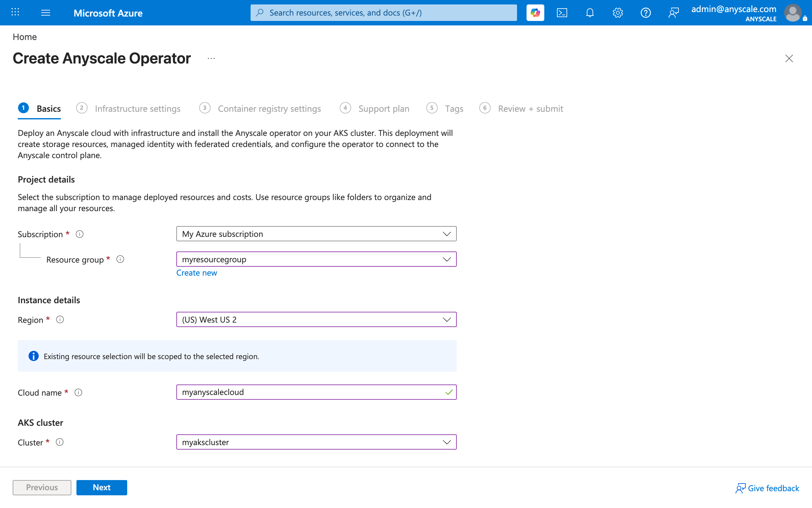Go to Home breadcrumb
This screenshot has height=508, width=812.
coord(25,37)
